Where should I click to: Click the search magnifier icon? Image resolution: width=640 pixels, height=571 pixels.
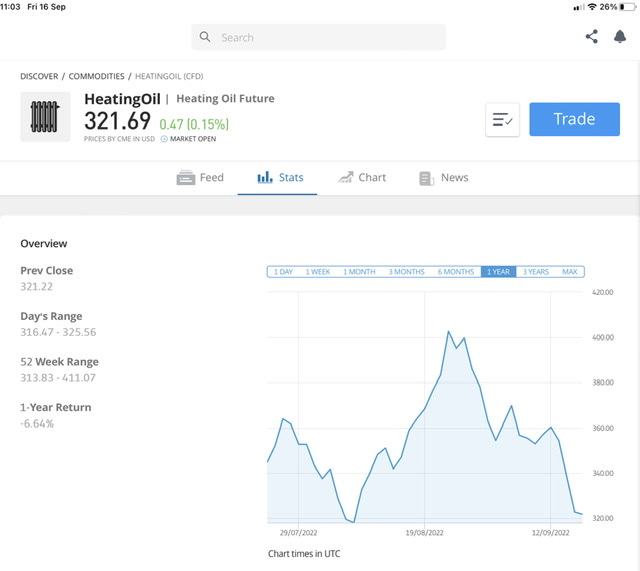(x=205, y=37)
